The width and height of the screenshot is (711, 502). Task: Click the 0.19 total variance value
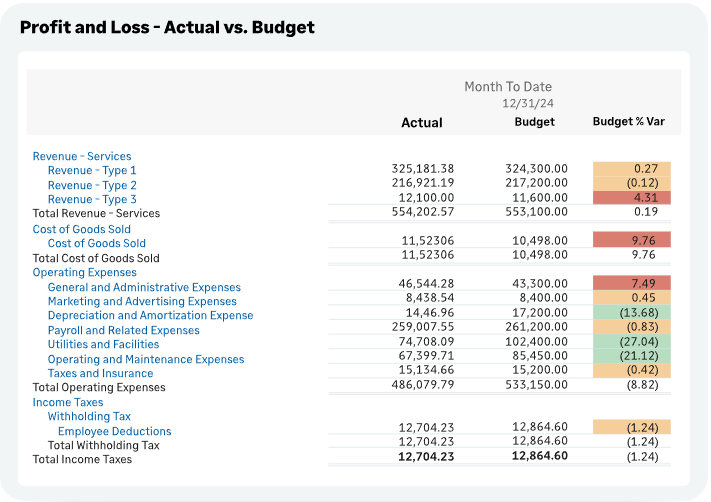(646, 212)
